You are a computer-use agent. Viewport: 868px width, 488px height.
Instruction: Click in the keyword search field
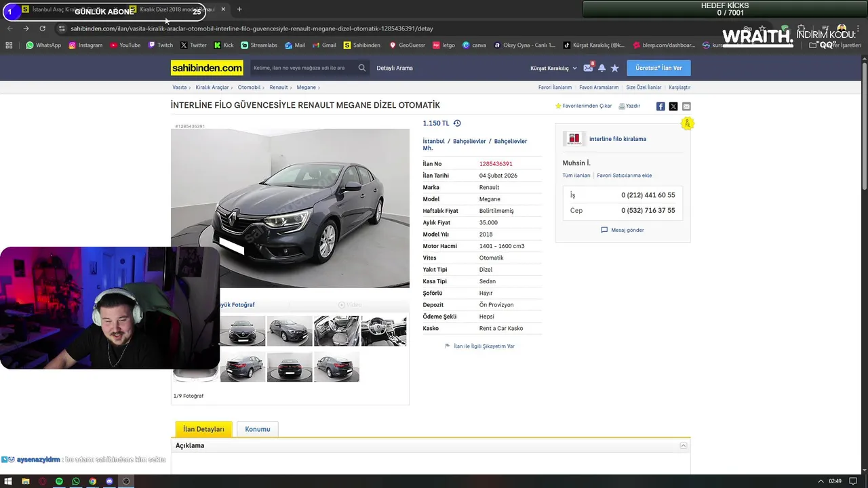coord(303,68)
